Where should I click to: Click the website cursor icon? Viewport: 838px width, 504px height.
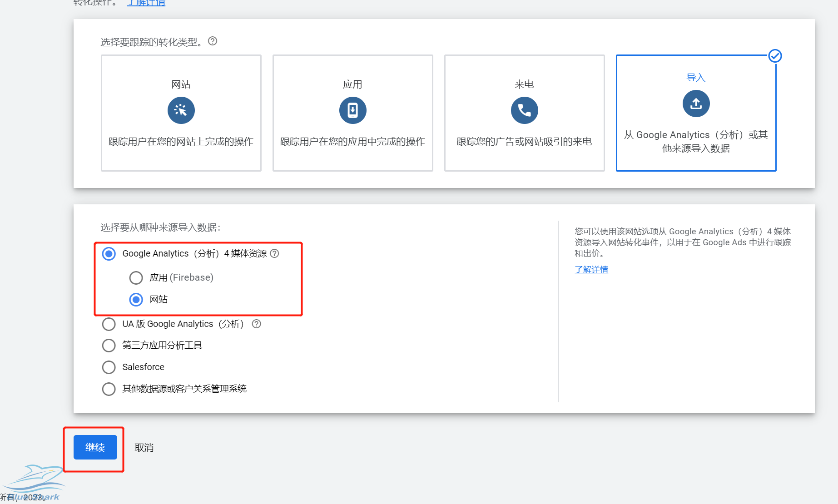(181, 110)
